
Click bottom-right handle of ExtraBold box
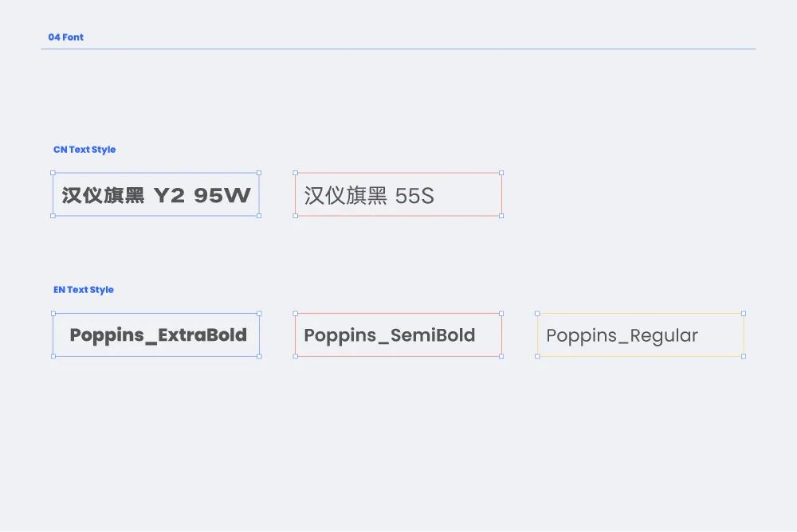click(x=260, y=357)
